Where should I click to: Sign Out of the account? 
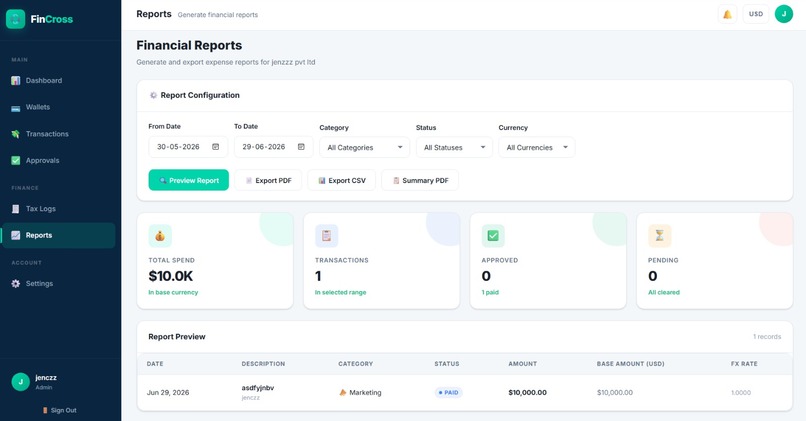(x=59, y=410)
